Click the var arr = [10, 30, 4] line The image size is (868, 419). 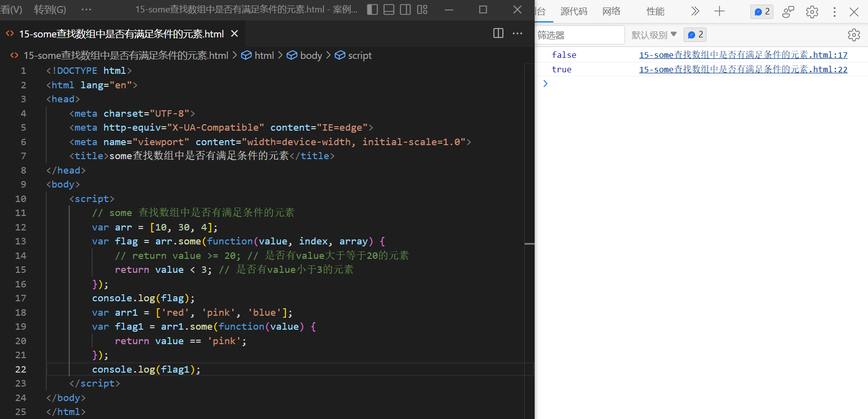point(155,227)
